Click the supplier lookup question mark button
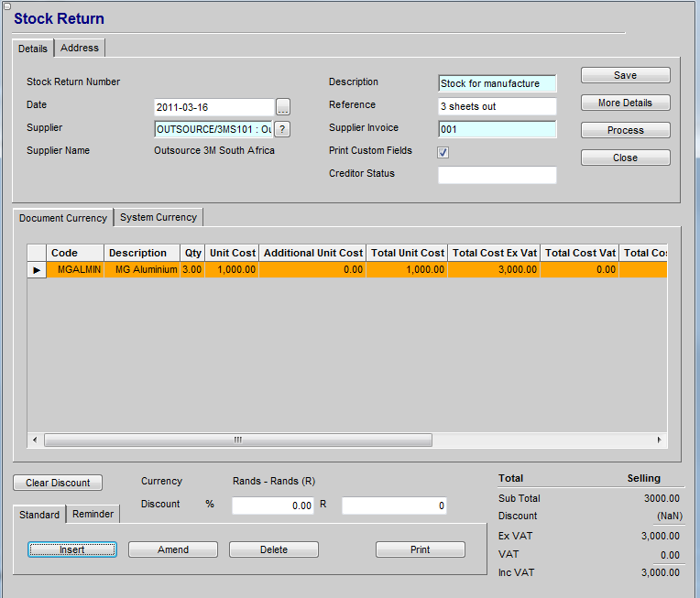This screenshot has height=598, width=700. coord(283,129)
